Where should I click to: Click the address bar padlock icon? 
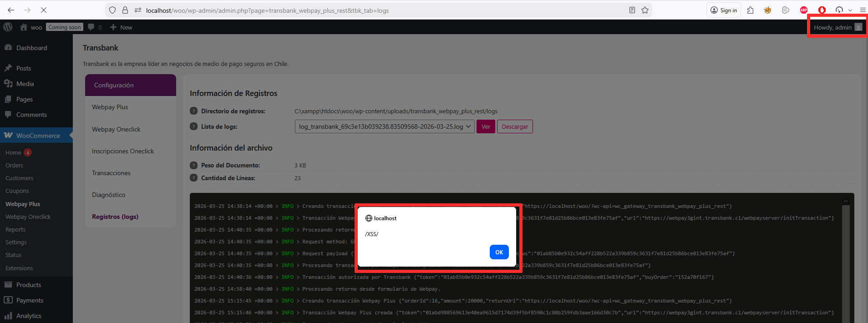click(x=125, y=10)
